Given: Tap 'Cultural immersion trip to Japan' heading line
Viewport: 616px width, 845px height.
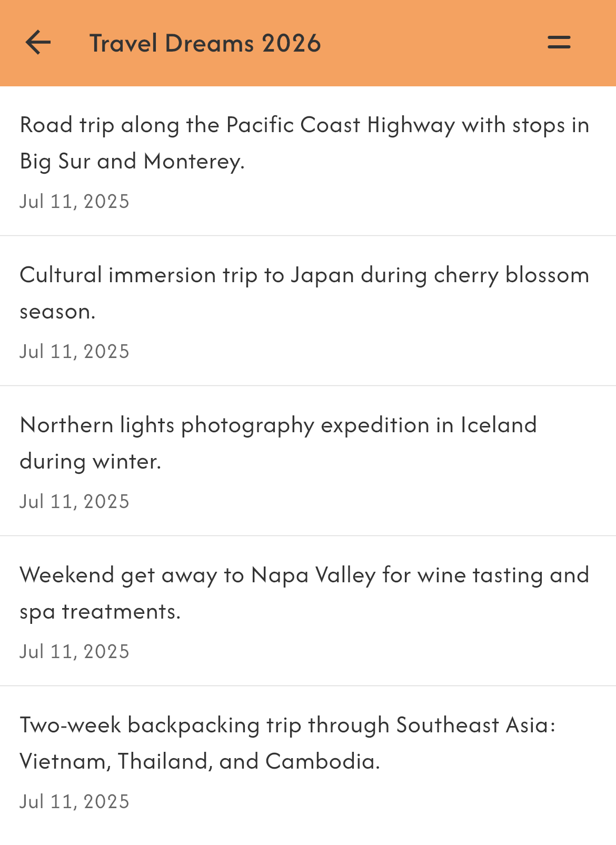Looking at the screenshot, I should [x=187, y=275].
